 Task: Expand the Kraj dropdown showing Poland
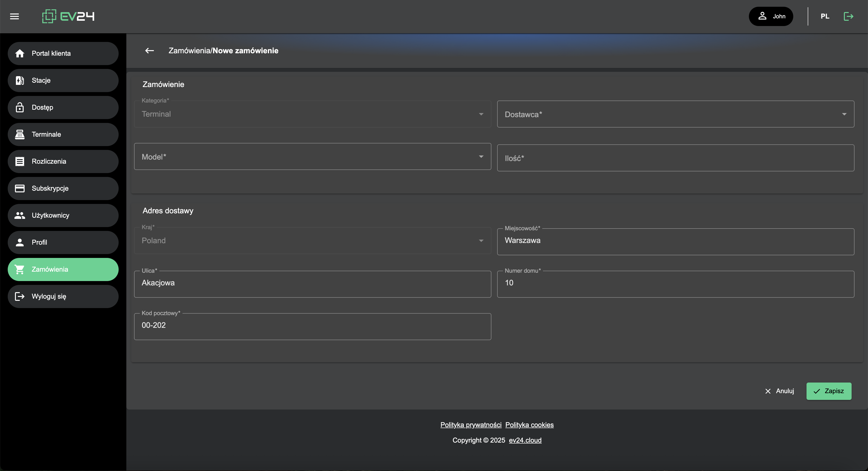[312, 241]
